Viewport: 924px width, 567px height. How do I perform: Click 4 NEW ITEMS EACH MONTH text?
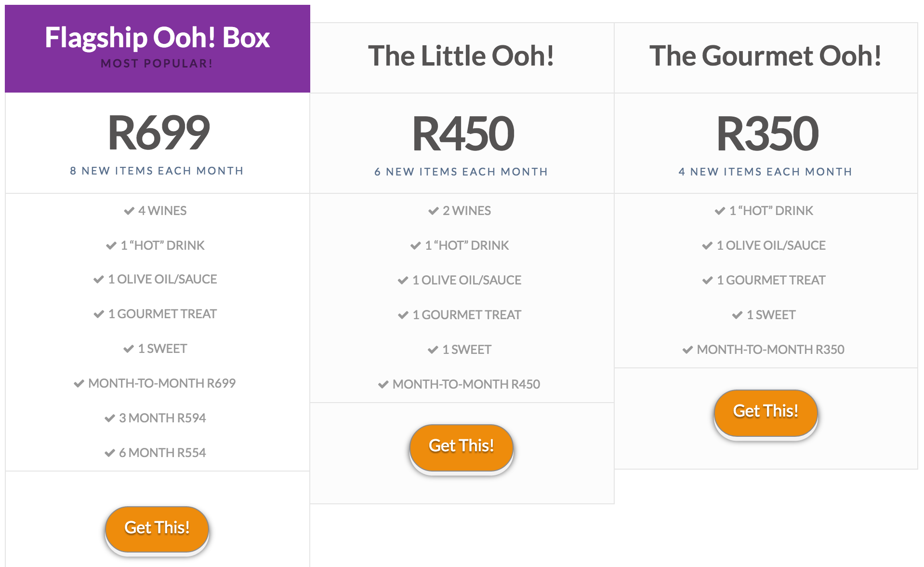pyautogui.click(x=766, y=172)
